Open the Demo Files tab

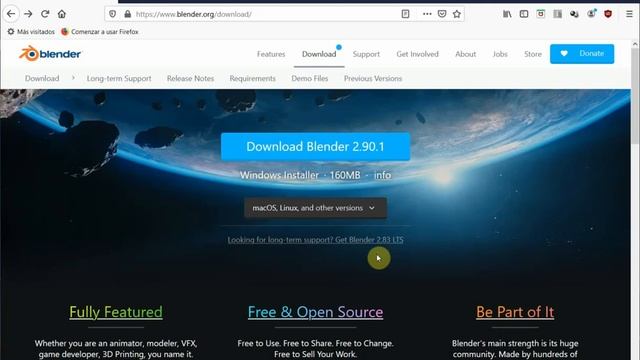click(x=309, y=78)
